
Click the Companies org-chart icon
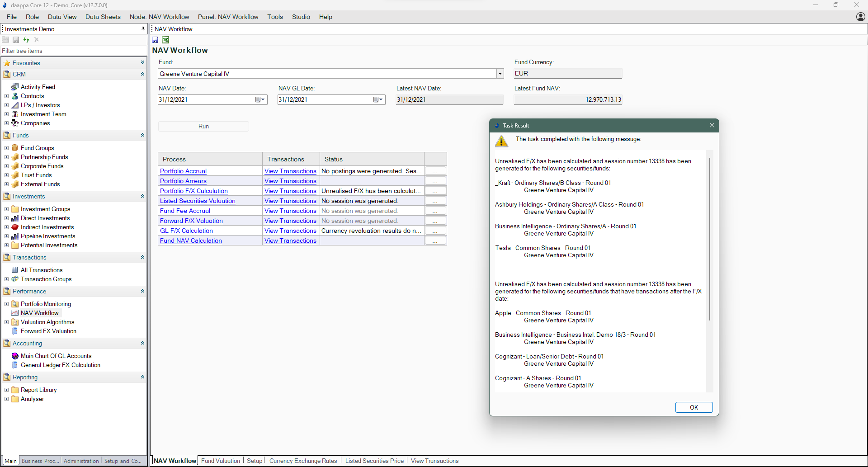pyautogui.click(x=15, y=123)
